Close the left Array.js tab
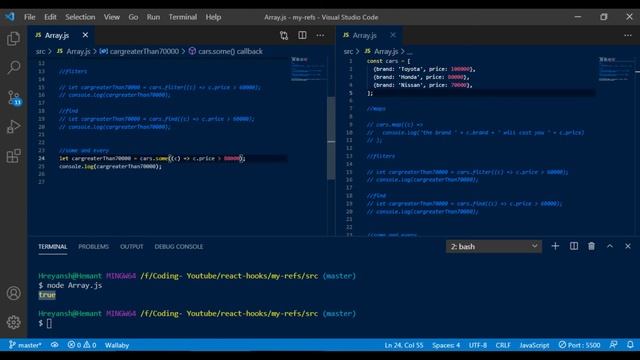 pos(85,35)
